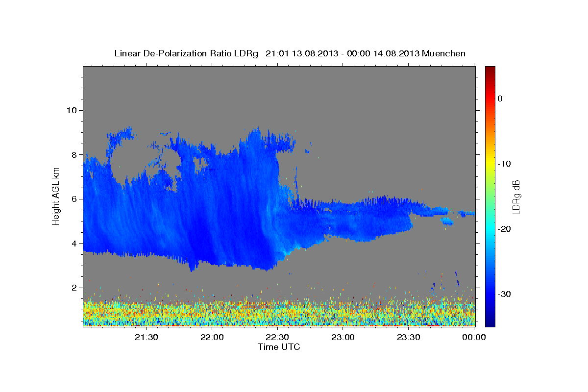
Task: Click the 23:30 time tick label
Action: coord(408,337)
